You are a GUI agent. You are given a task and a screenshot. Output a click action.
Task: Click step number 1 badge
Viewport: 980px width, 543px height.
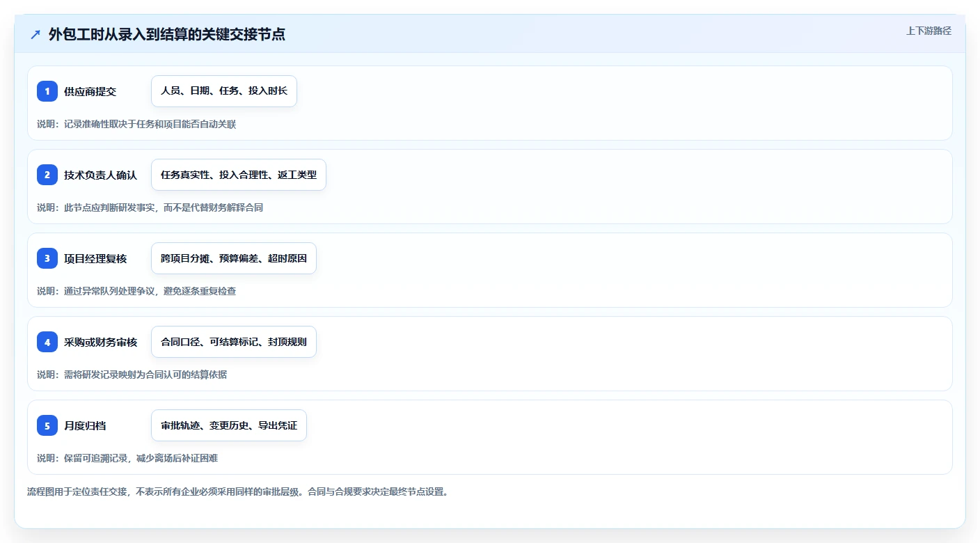coord(47,91)
